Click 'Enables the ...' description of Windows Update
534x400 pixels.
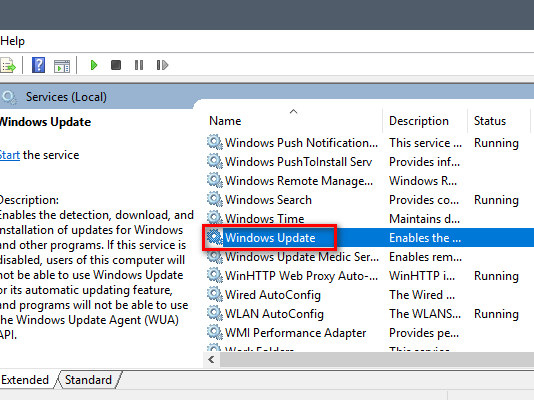(x=425, y=238)
